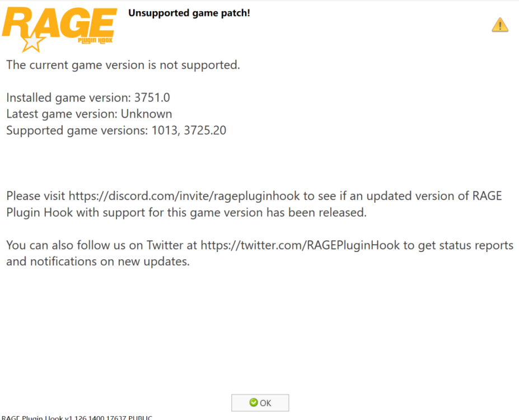Click the white star in the RAGE logo
519x420 pixels.
click(32, 41)
